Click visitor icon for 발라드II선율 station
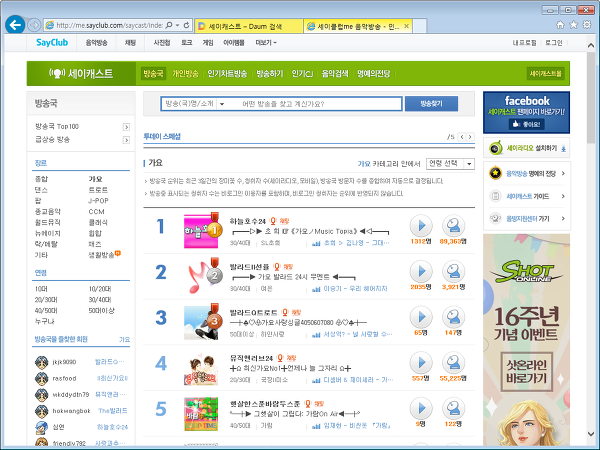Viewport: 600px width, 450px height. click(453, 271)
